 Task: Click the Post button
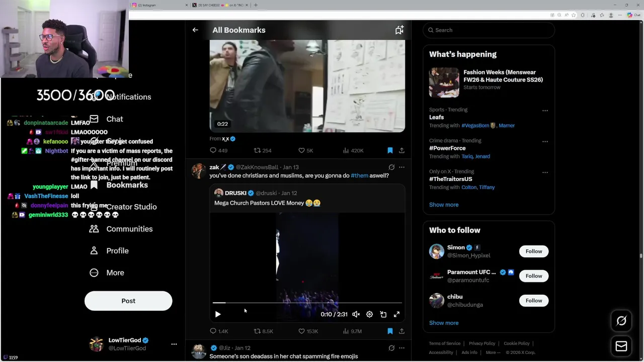point(128,301)
